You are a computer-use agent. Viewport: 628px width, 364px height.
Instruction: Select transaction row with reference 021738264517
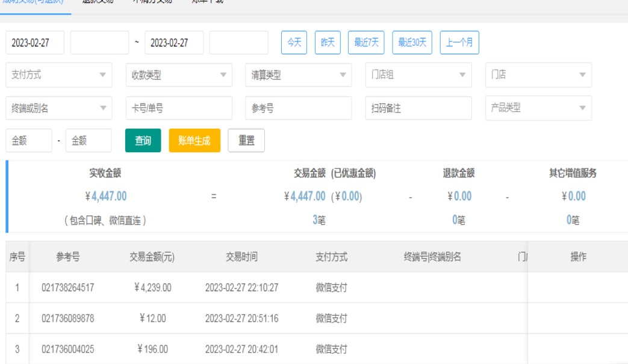tap(67, 288)
